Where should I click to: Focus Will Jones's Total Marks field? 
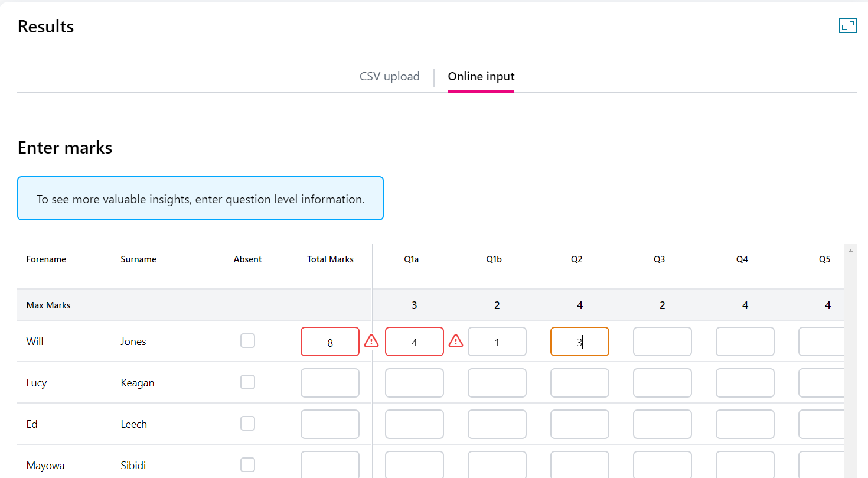tap(329, 342)
